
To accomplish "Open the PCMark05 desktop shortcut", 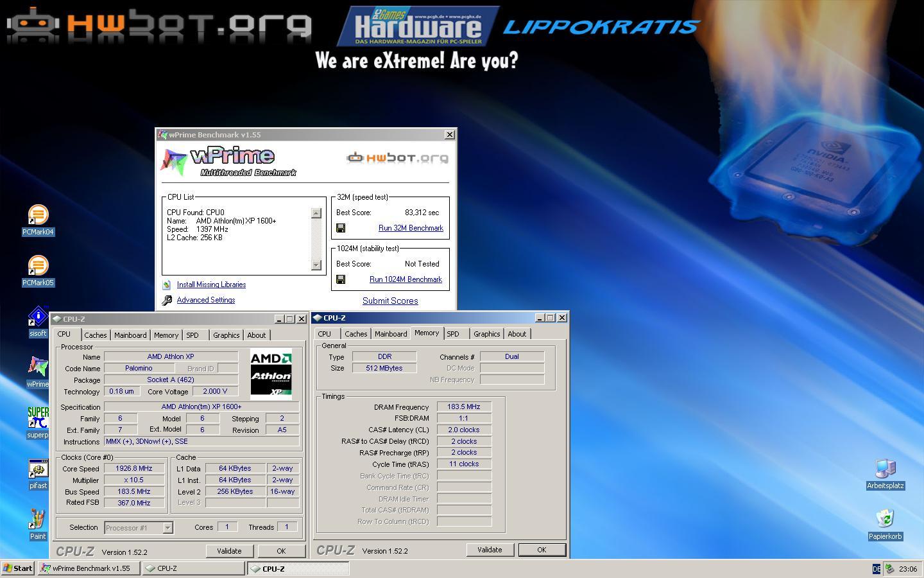I will point(38,266).
